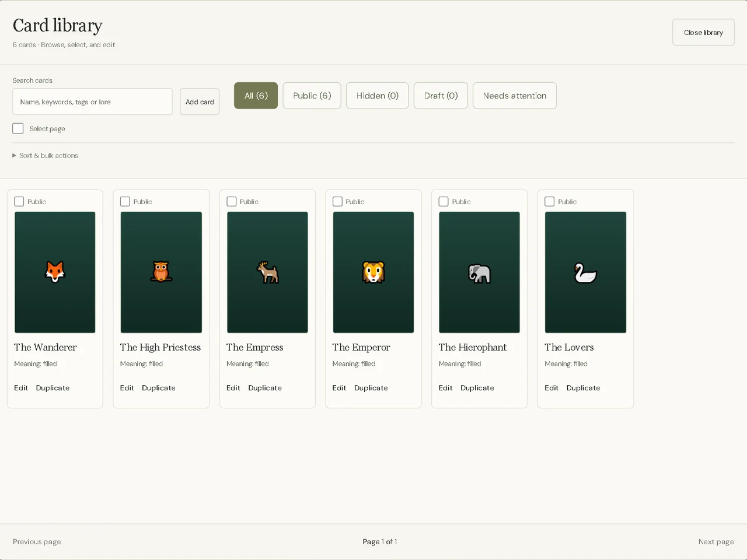
Task: Click the swan emoji on The Lovers card
Action: click(585, 273)
